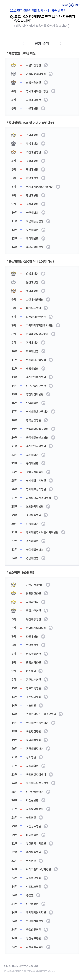This screenshot has height=980, width=84.
Task: Open info icon beside 충북대병원
Action: [x=43, y=274]
